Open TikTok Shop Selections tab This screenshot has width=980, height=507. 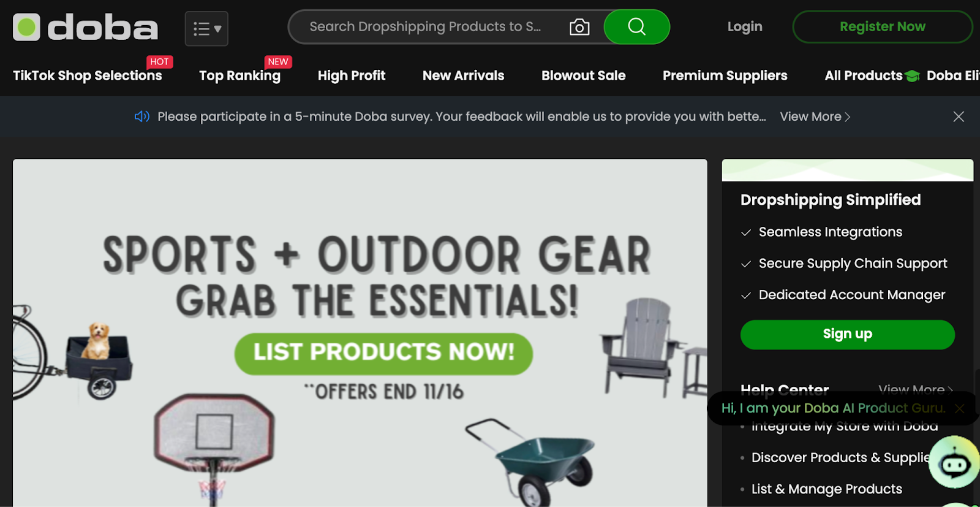pyautogui.click(x=88, y=75)
